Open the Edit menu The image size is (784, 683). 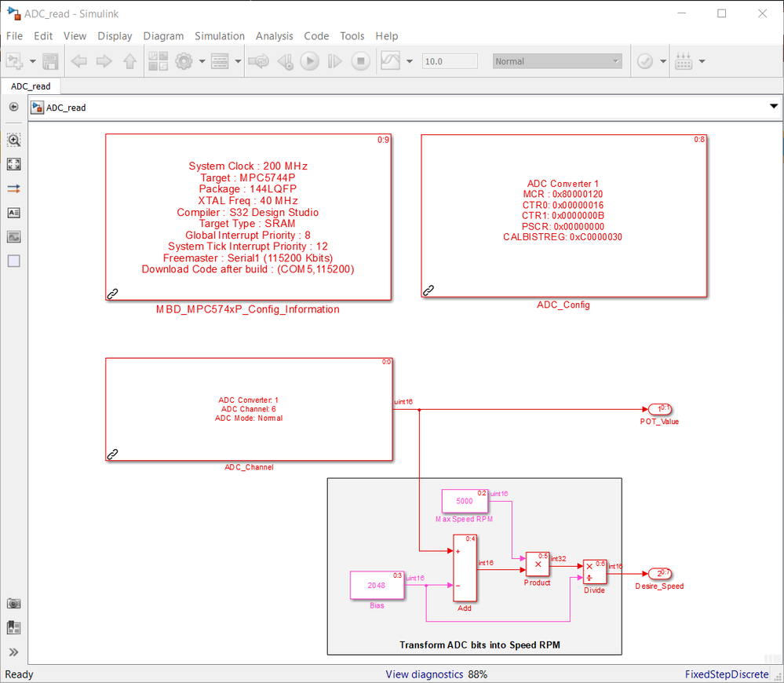[43, 36]
